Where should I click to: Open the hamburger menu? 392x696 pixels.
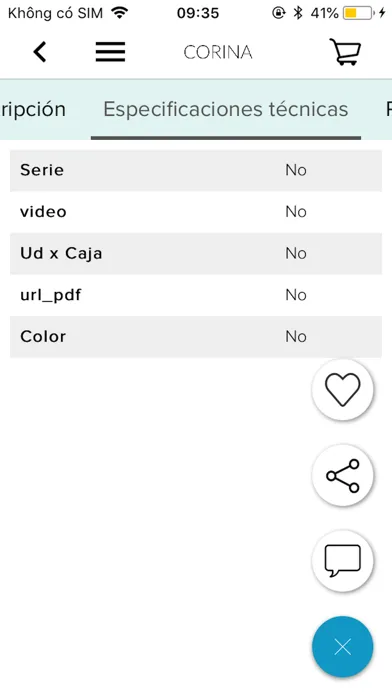pyautogui.click(x=111, y=52)
